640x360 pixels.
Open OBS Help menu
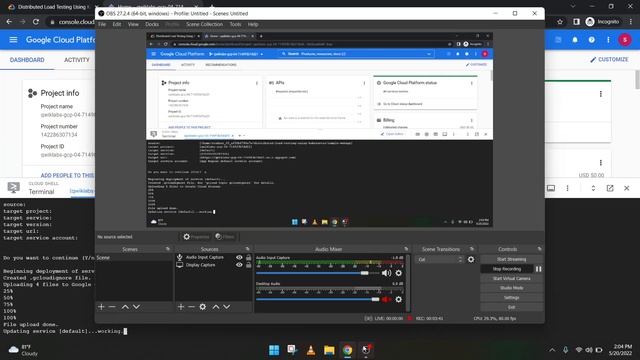coord(253,24)
